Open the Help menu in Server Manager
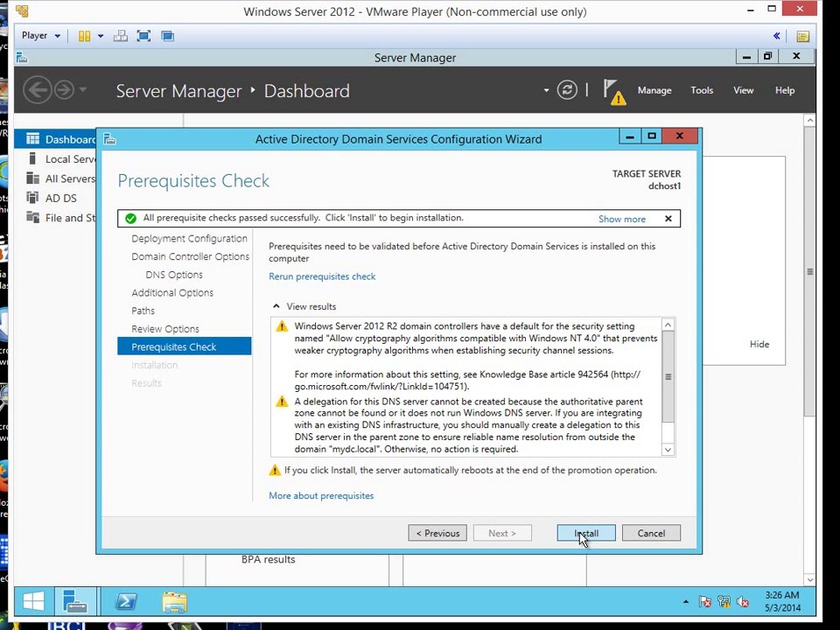840x630 pixels. click(x=784, y=90)
